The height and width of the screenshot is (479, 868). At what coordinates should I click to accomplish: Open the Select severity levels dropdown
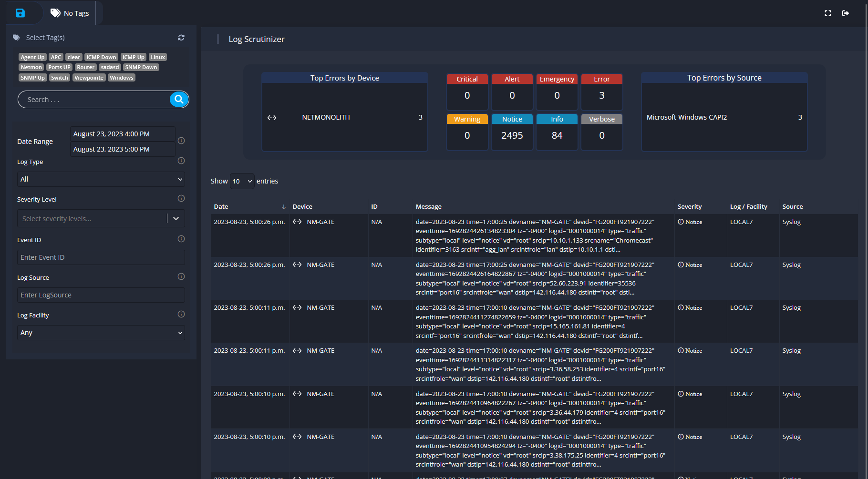(x=101, y=218)
